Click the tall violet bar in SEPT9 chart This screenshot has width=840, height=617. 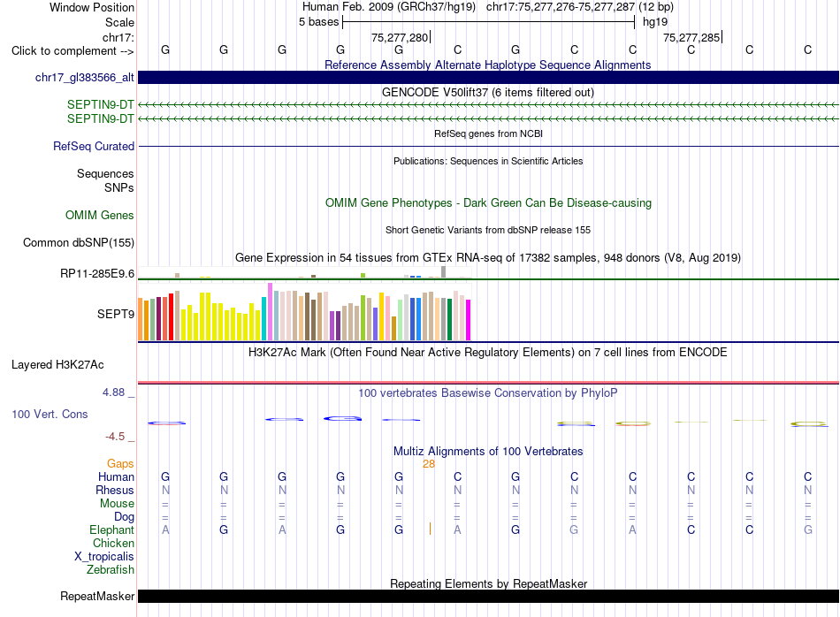tap(270, 312)
